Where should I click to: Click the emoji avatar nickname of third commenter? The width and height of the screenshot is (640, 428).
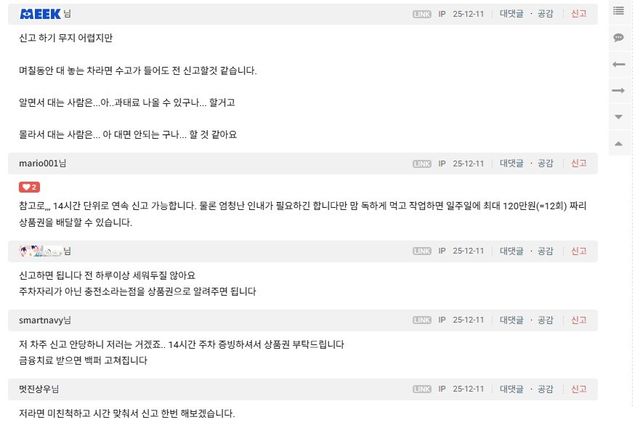tap(40, 250)
